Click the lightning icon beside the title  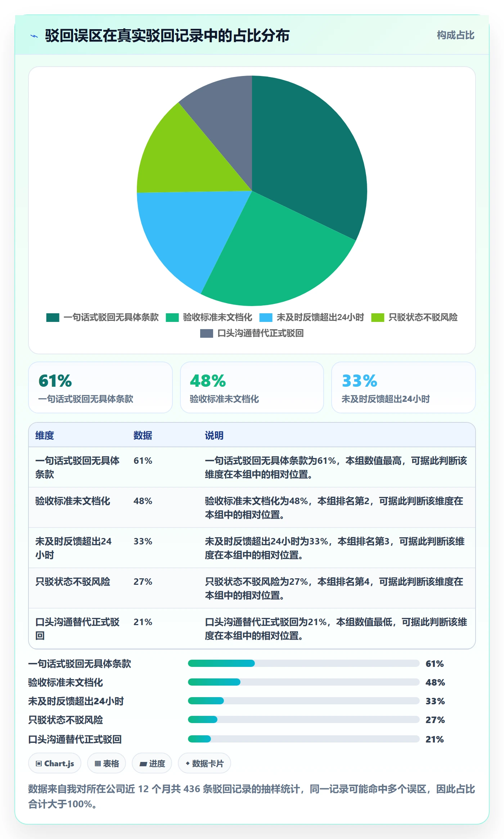(x=34, y=36)
